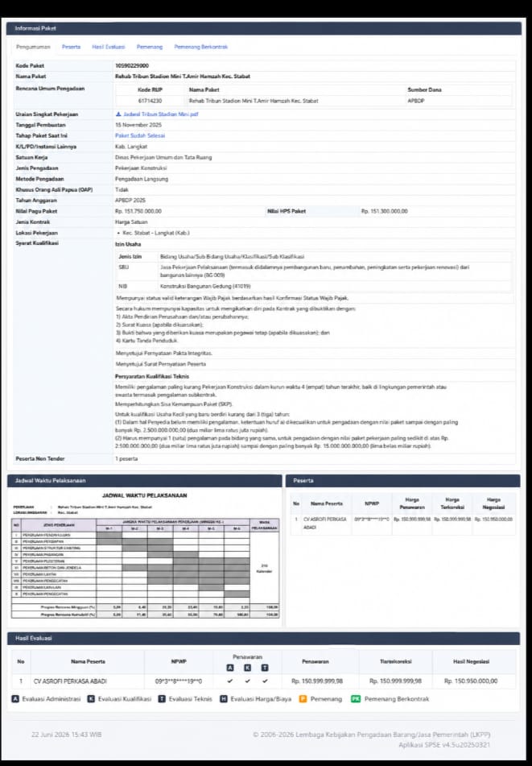Click the Paket Sudah Selesai link
This screenshot has height=766, width=532.
click(x=140, y=136)
